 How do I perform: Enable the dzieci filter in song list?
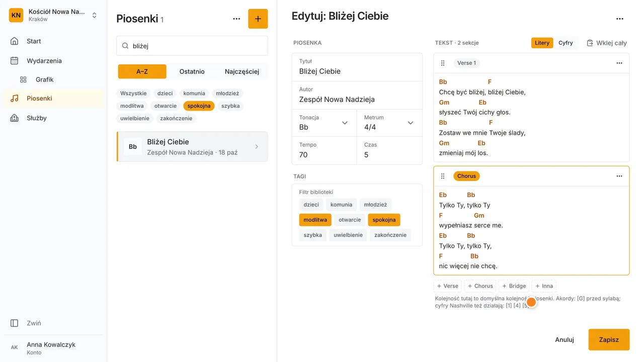(165, 93)
